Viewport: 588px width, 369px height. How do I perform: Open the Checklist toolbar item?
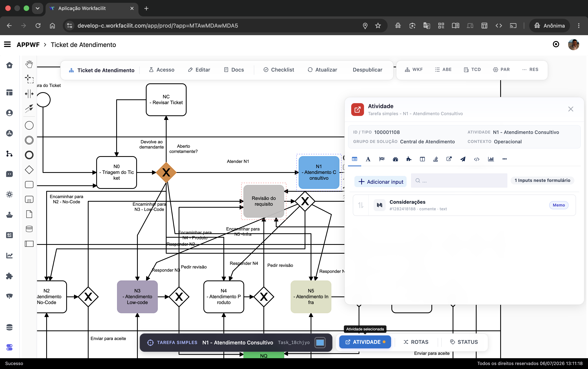point(279,70)
